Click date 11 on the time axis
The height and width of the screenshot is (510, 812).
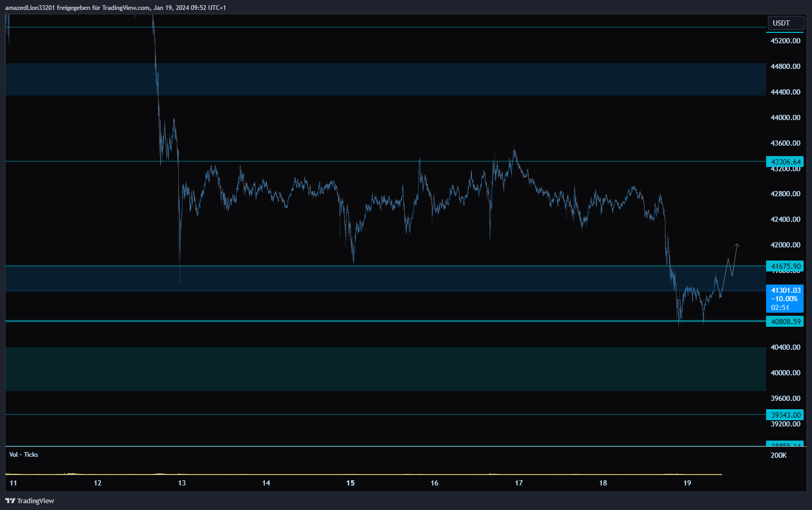(14, 483)
